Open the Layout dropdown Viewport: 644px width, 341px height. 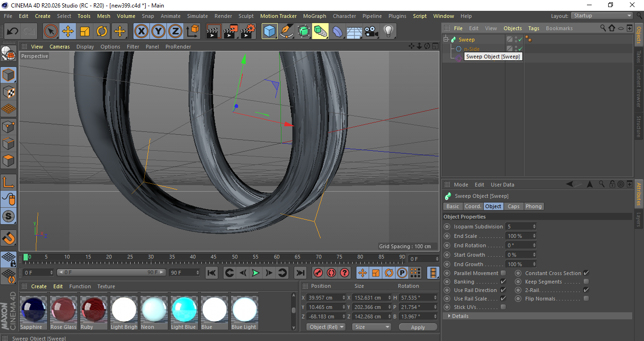[x=602, y=16]
